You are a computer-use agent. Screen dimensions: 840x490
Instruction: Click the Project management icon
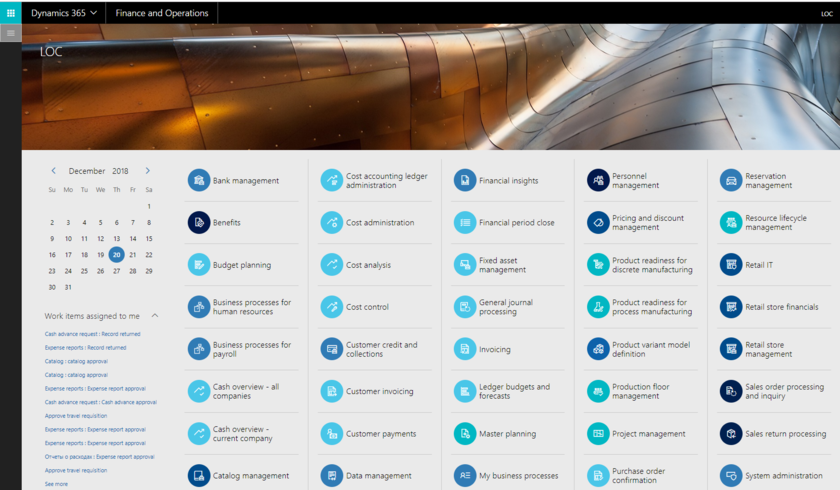click(598, 434)
